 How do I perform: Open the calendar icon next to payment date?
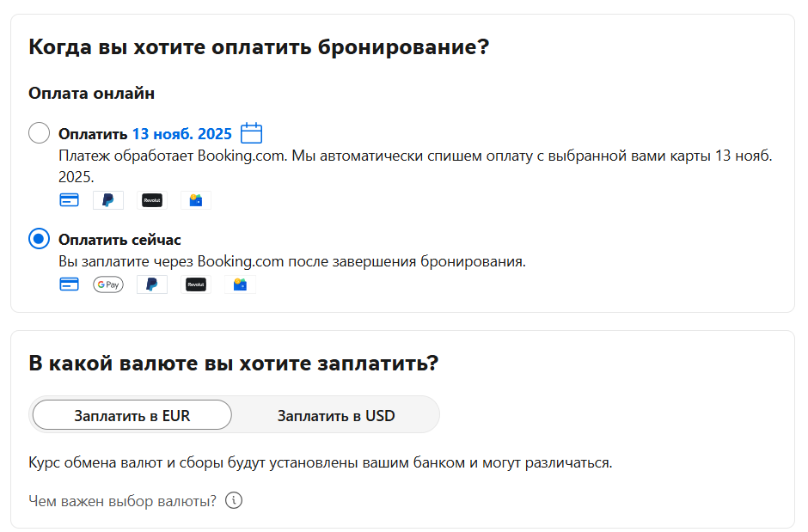coord(251,133)
